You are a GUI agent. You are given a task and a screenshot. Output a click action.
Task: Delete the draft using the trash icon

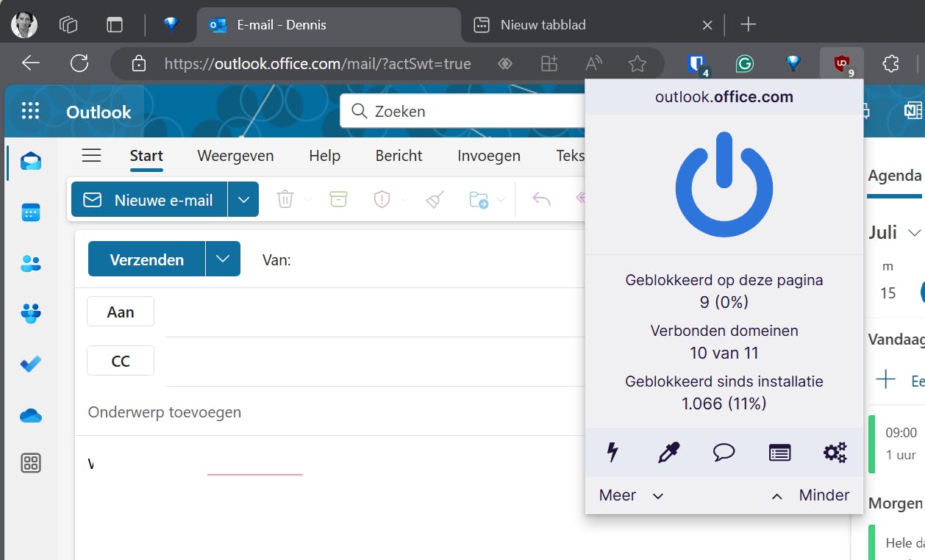(287, 198)
